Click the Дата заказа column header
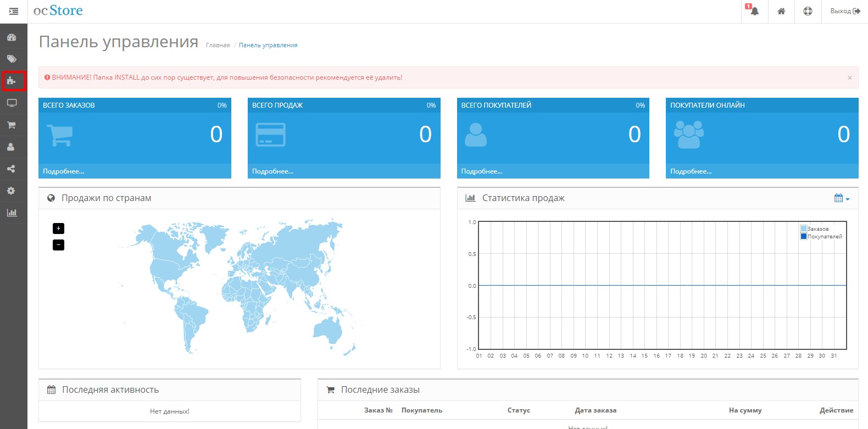The width and height of the screenshot is (868, 429). click(x=596, y=410)
